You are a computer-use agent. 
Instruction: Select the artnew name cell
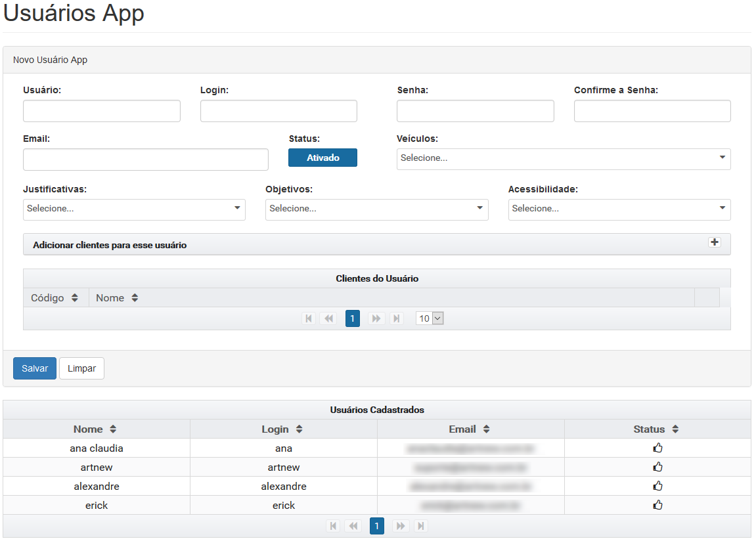coord(97,467)
